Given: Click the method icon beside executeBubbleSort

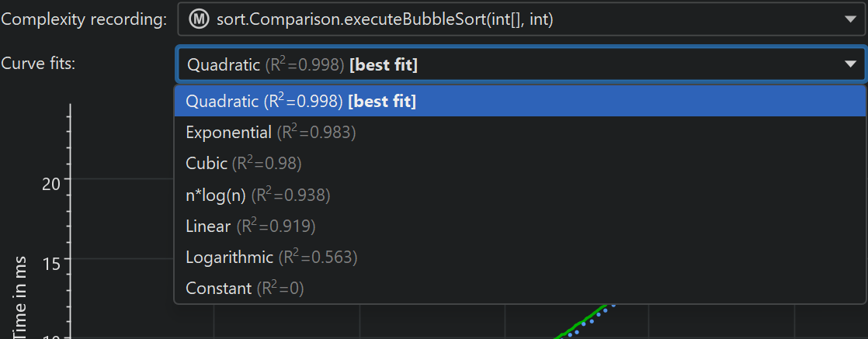Looking at the screenshot, I should tap(198, 19).
